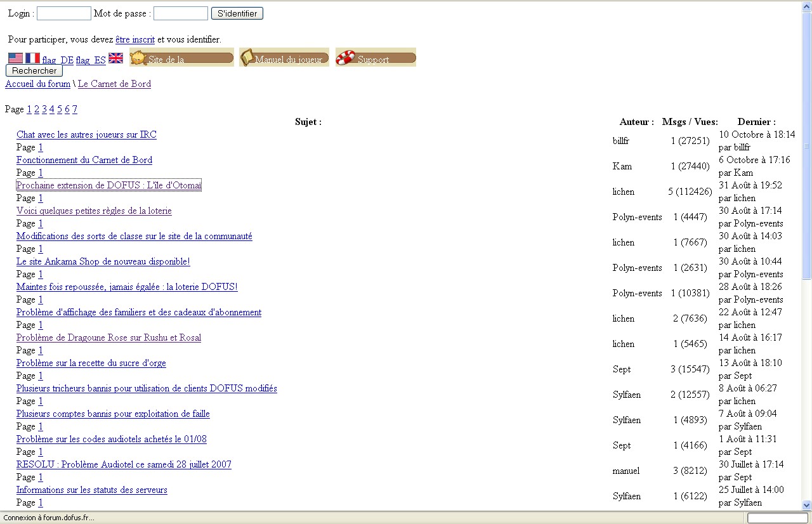The image size is (812, 524).
Task: Open 'Le site Ankama Shop de nouveau disponible!'
Action: [x=103, y=261]
